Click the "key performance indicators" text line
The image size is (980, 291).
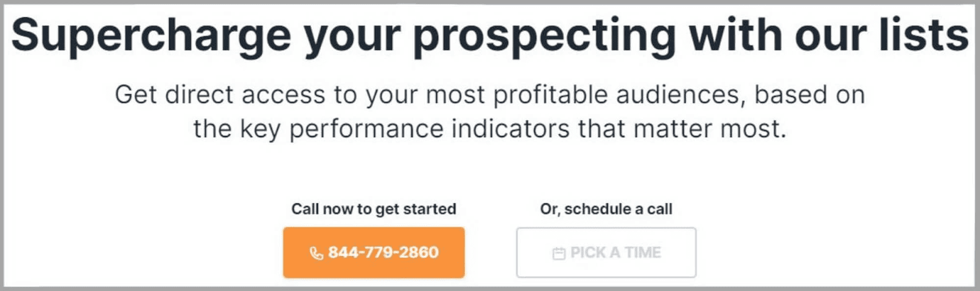point(489,129)
